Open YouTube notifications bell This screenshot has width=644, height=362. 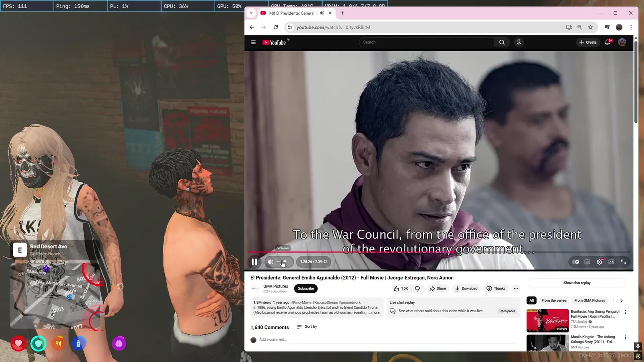pyautogui.click(x=608, y=42)
